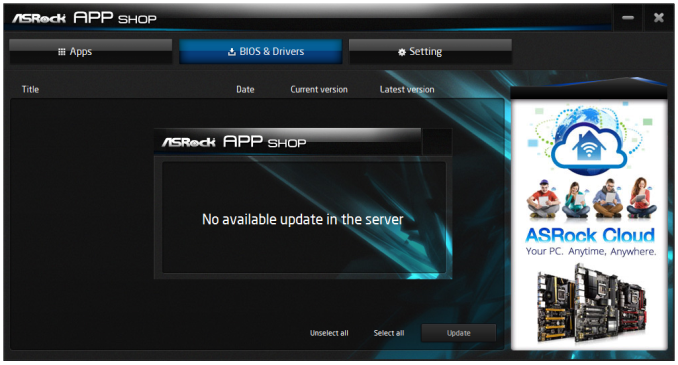Open the ASRock Cloud advertisement banner
This screenshot has height=365, width=678.
[x=589, y=224]
